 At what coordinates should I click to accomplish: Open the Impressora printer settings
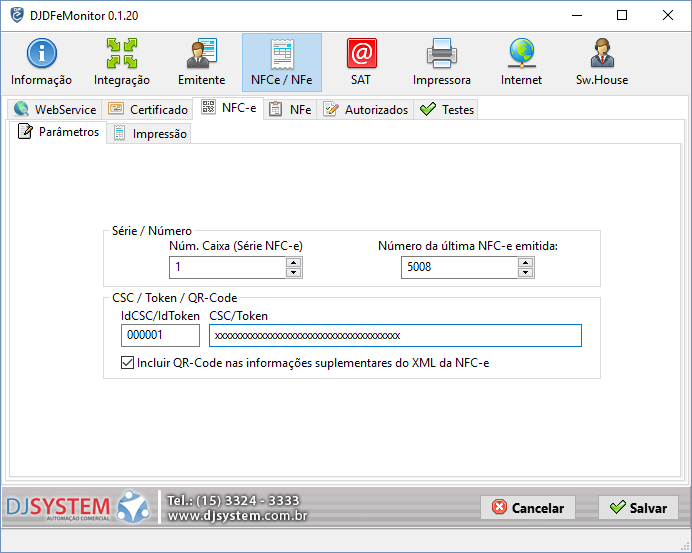[x=441, y=62]
